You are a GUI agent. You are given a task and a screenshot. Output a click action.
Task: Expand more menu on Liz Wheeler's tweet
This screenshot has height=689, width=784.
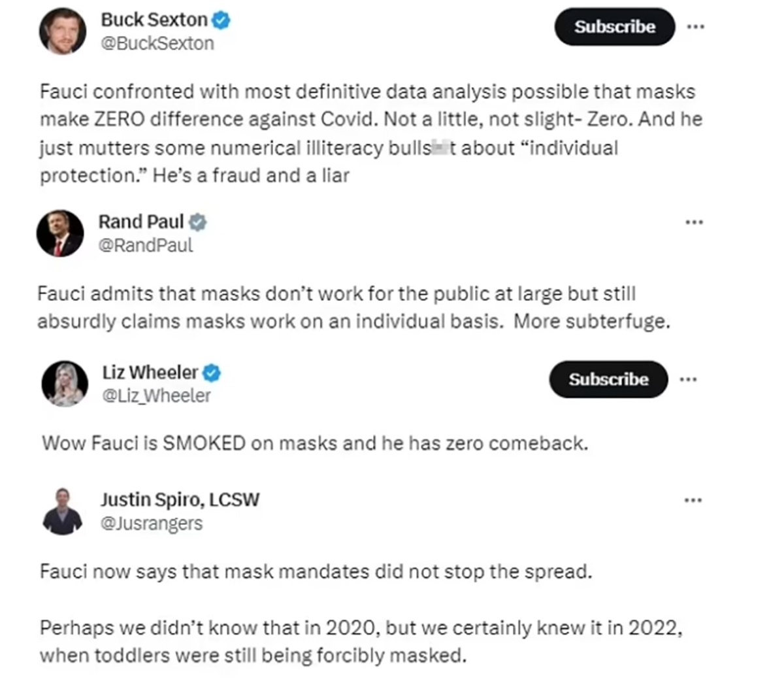[688, 379]
